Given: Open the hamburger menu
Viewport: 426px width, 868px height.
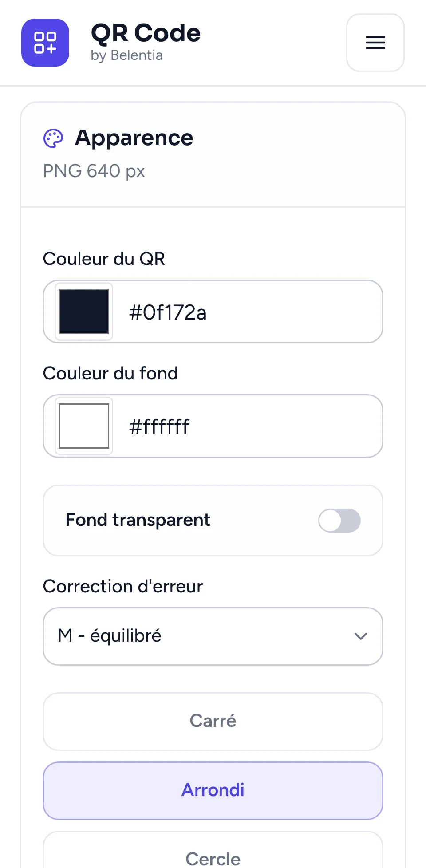Looking at the screenshot, I should (375, 43).
